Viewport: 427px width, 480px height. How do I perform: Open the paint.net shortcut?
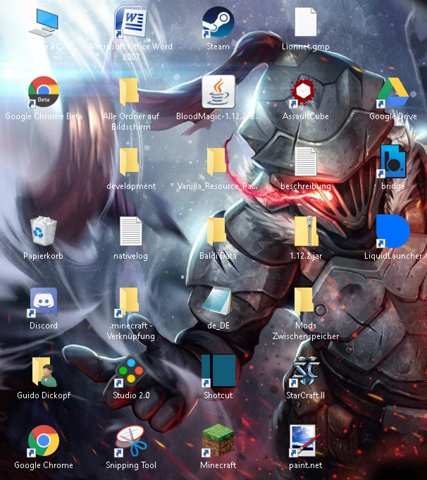click(x=304, y=441)
